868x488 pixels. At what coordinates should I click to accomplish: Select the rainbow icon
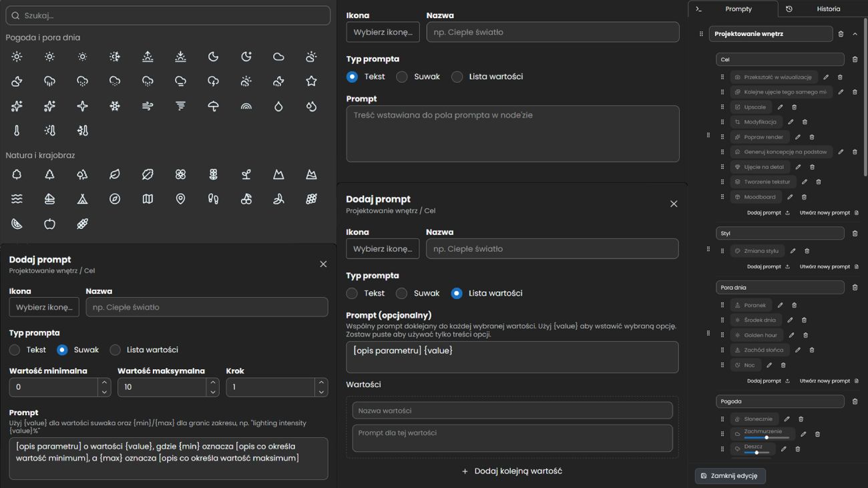tap(246, 106)
